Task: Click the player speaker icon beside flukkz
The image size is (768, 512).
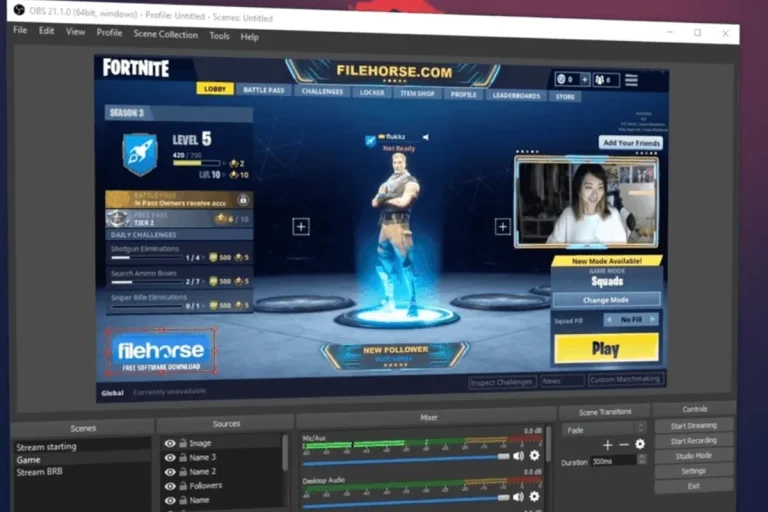Action: click(425, 137)
